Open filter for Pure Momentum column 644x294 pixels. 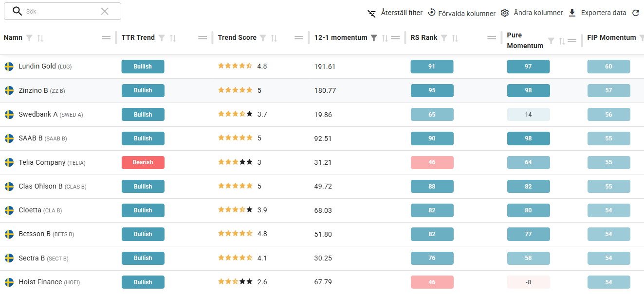click(551, 41)
